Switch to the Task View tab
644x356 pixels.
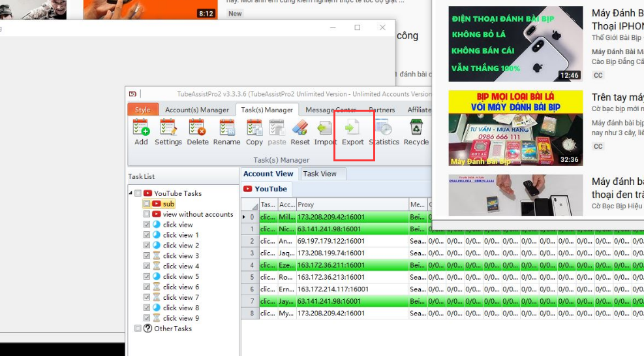[320, 174]
